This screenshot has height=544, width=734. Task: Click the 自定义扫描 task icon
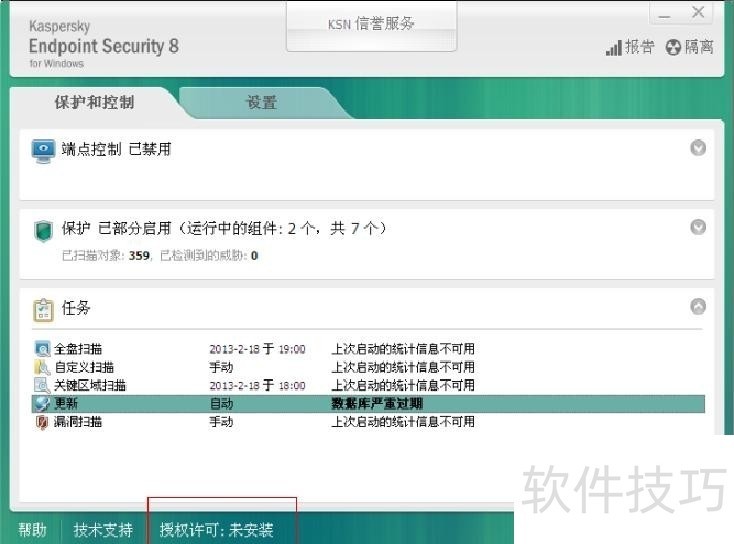[42, 367]
